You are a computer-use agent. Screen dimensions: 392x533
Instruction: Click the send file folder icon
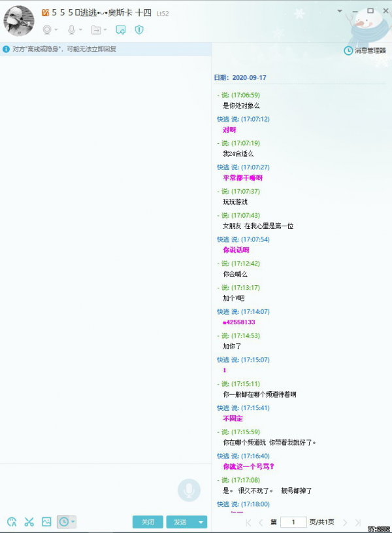coord(96,30)
